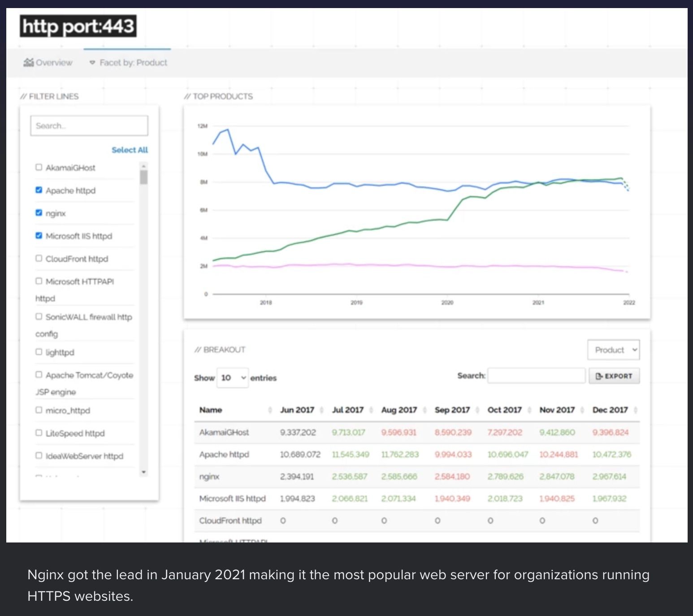Click the 2020 chart axis label
Image resolution: width=693 pixels, height=616 pixels.
[447, 303]
